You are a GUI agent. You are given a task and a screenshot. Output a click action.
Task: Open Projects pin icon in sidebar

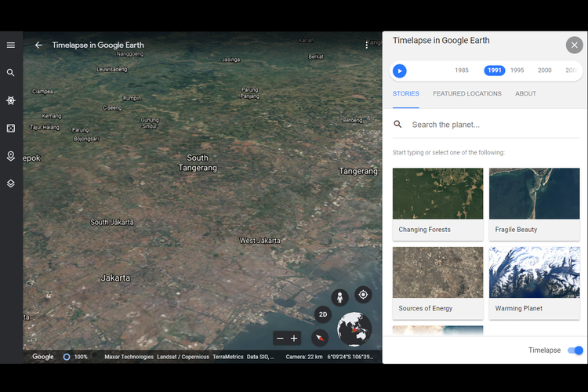11,156
